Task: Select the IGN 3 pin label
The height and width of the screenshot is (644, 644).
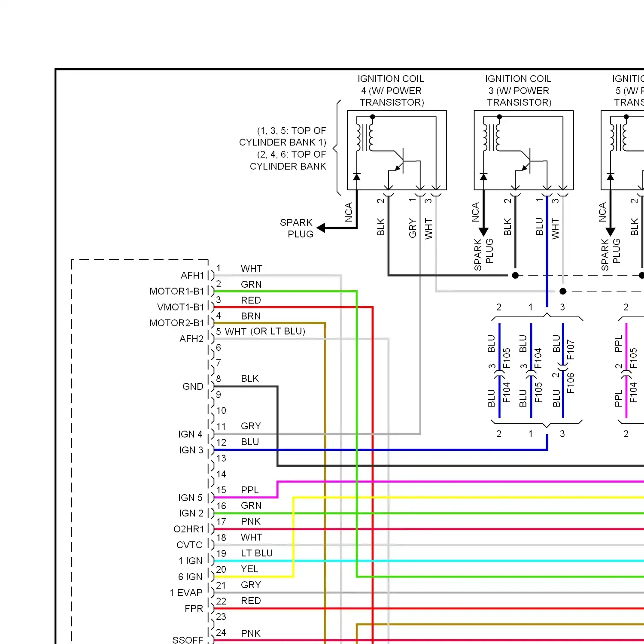Action: click(191, 450)
